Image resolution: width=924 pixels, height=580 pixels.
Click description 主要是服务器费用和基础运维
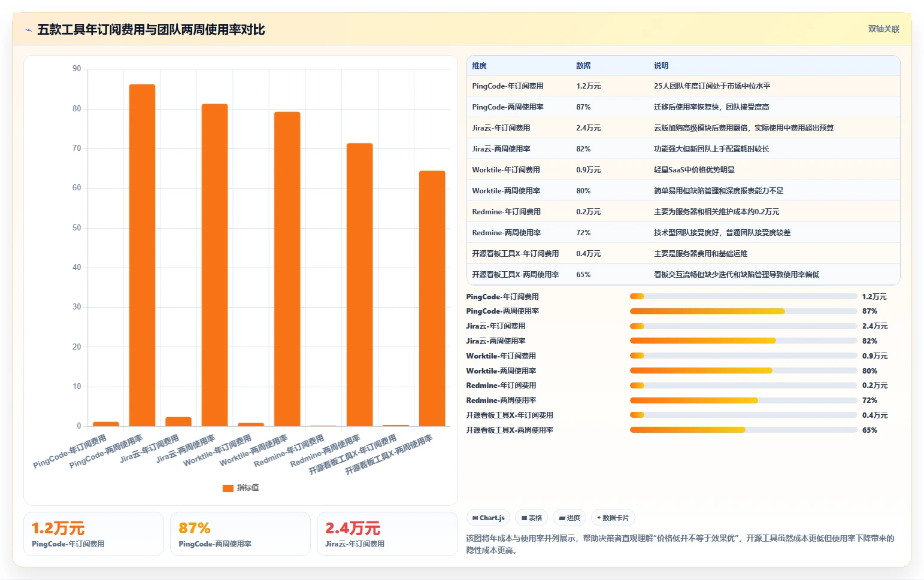tap(701, 254)
